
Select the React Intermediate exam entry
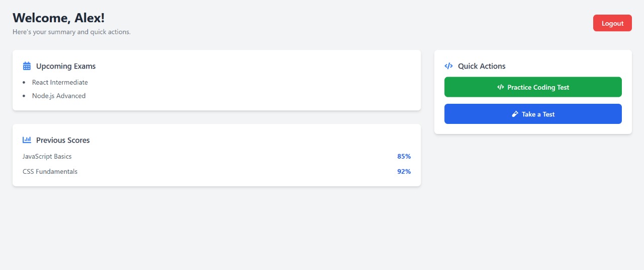[x=60, y=82]
